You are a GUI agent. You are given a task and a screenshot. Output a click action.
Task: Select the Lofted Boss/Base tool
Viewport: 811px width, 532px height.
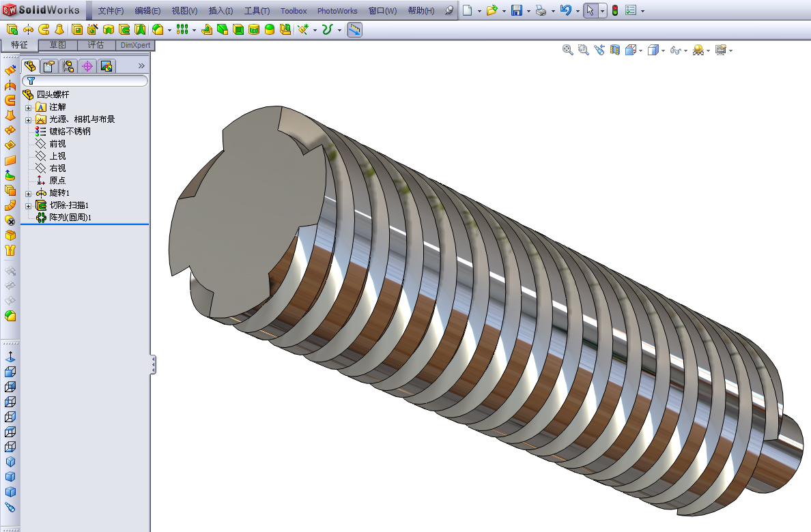pos(59,29)
